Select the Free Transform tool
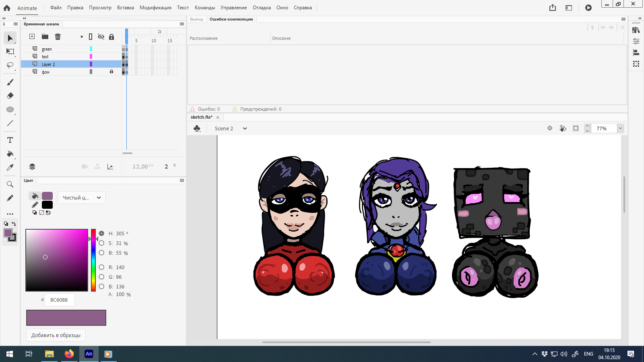Screen dimensions: 644x362 [10, 51]
